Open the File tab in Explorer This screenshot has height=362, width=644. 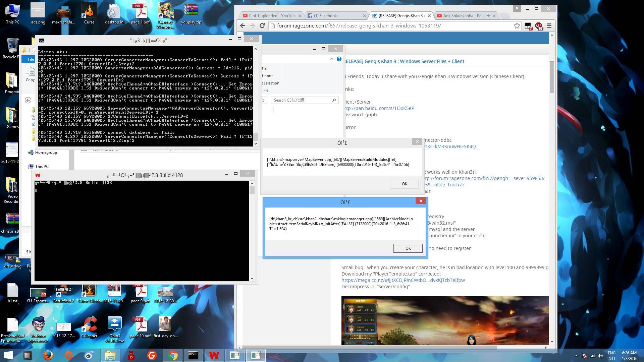31,59
